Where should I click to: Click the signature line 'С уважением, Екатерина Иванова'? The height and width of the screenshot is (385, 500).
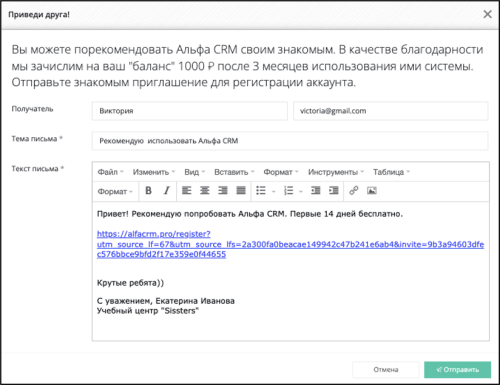(166, 301)
